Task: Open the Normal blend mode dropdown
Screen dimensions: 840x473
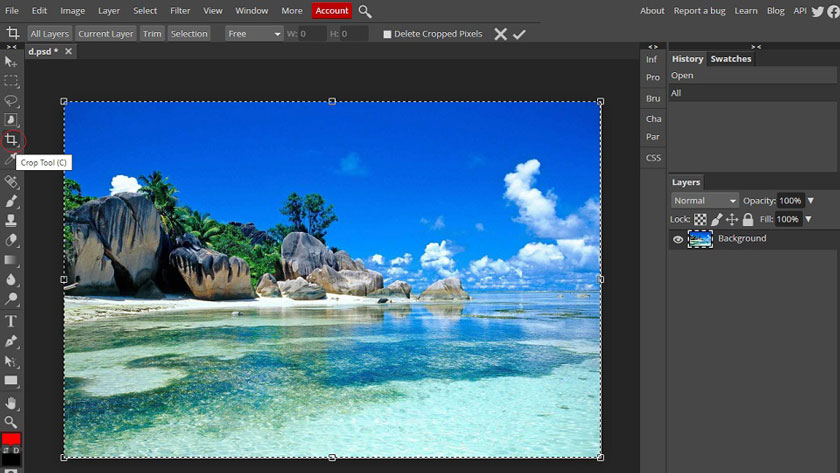Action: click(x=704, y=201)
